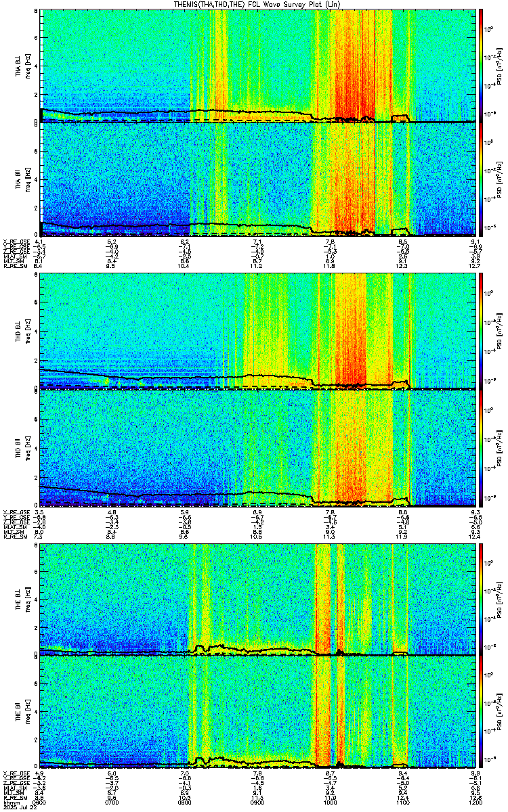Screen dimensions: 508x812
Task: Click the hhmm time format label
Action: point(10,803)
